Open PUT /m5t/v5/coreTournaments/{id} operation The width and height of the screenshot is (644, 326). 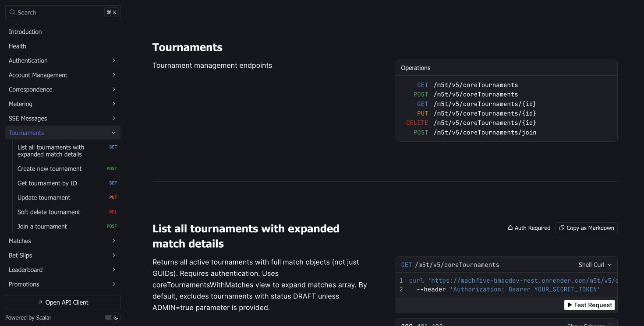[477, 113]
